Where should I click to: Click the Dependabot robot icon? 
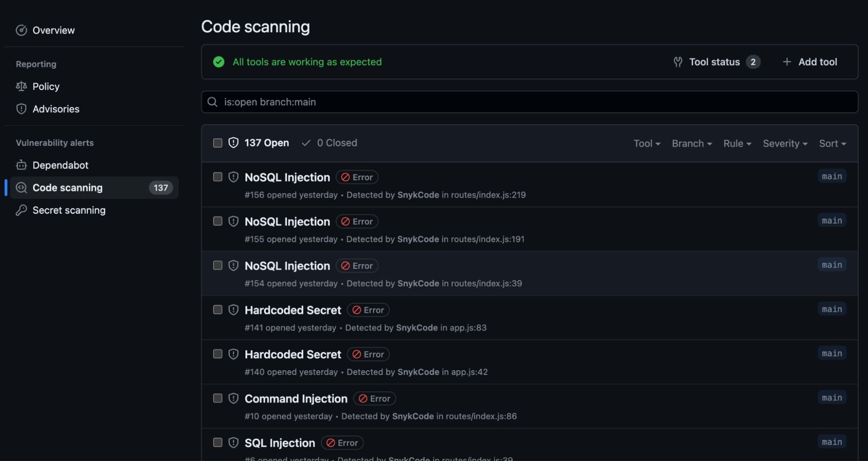[x=21, y=165]
